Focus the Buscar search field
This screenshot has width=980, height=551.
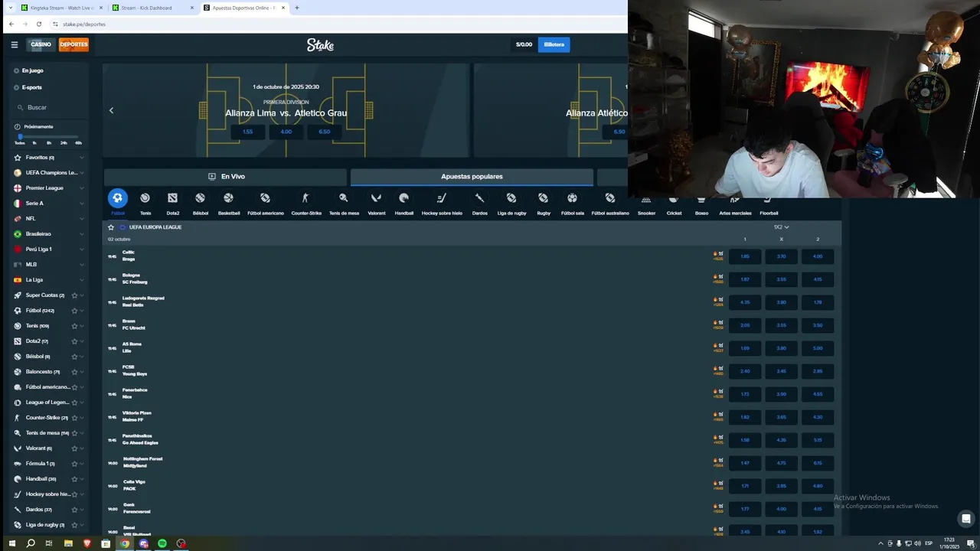click(x=50, y=108)
